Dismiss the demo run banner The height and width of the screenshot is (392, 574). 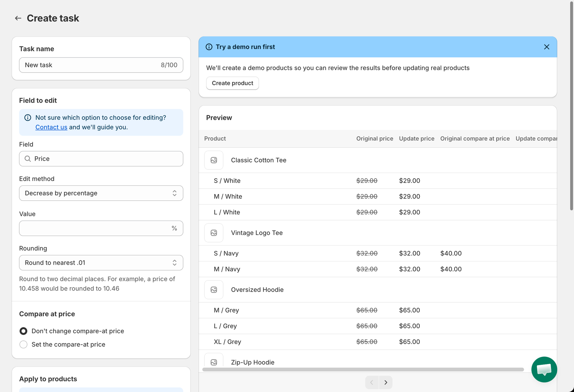pos(546,47)
